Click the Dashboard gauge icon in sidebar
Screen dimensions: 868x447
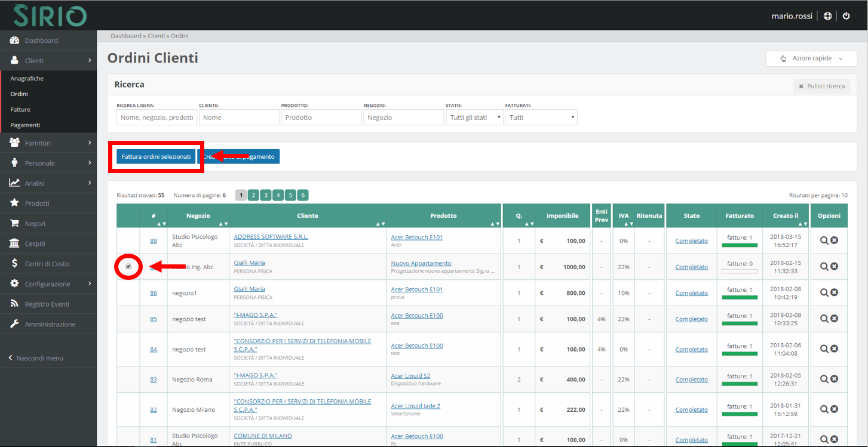(x=15, y=41)
